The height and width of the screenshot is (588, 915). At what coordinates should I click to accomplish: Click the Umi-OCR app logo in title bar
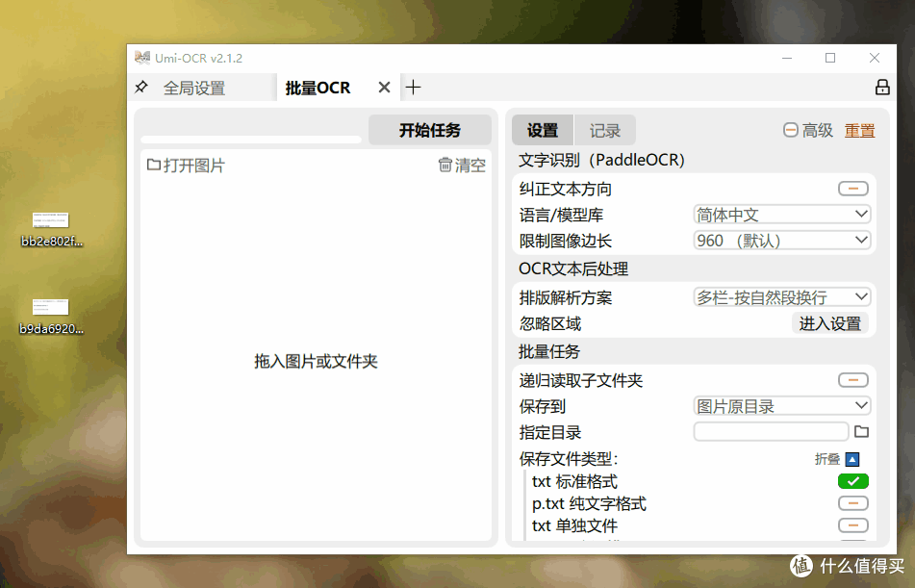141,58
